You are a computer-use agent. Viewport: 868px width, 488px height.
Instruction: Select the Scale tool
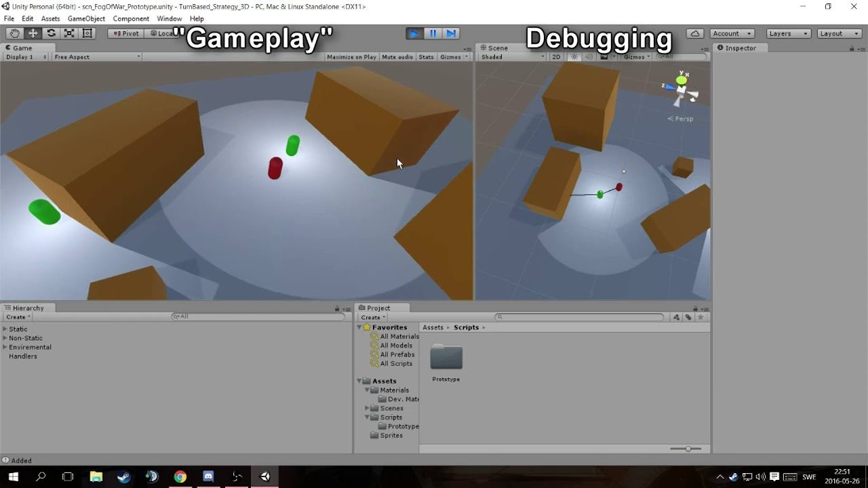(69, 33)
